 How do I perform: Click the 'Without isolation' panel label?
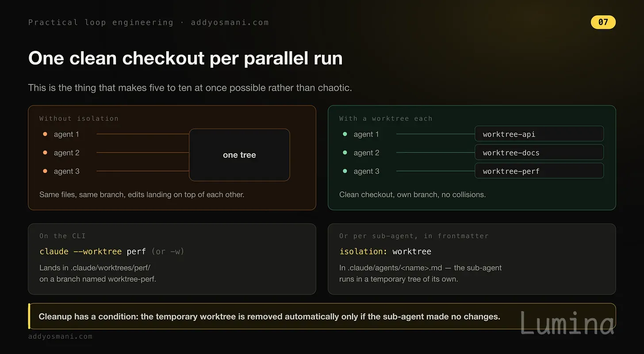[79, 118]
